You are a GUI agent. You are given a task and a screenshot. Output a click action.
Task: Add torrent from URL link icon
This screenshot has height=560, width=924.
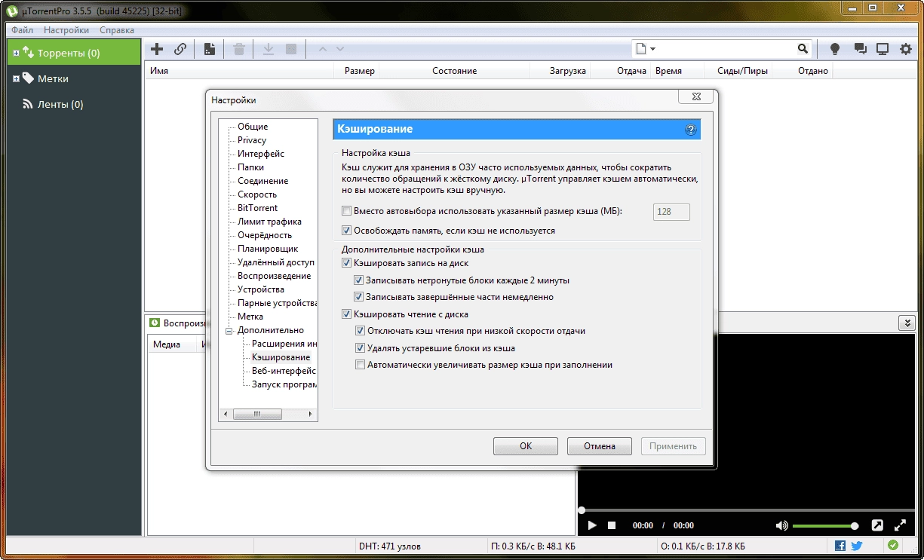tap(180, 49)
